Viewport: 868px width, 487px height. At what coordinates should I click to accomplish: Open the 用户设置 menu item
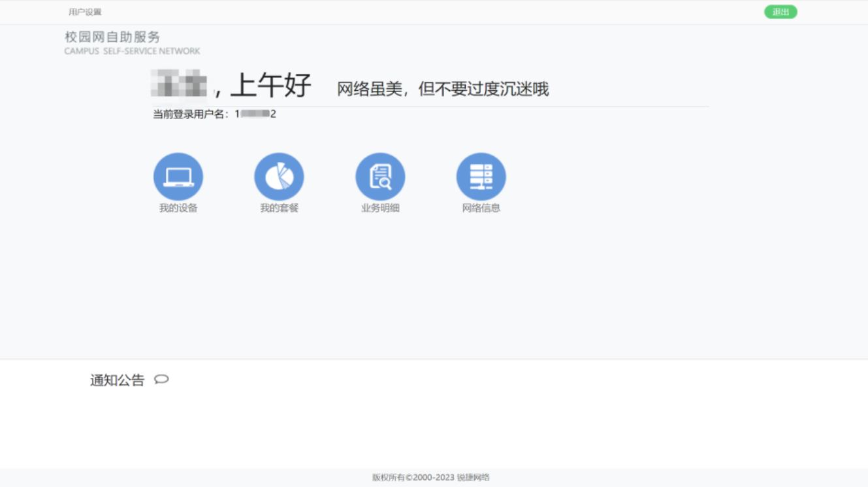click(x=85, y=12)
